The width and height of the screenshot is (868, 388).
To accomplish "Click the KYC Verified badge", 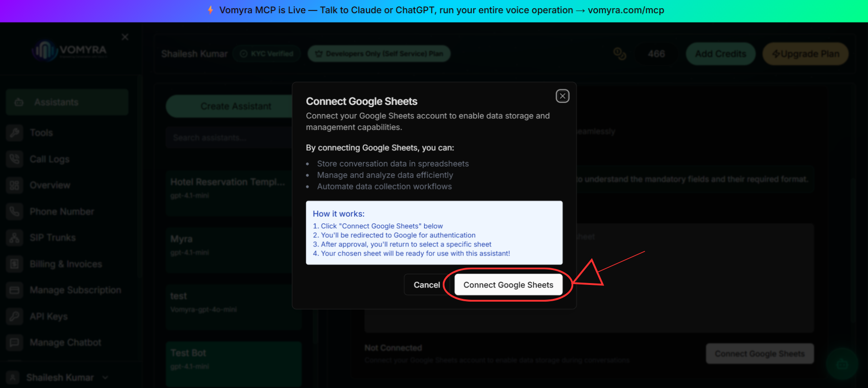I will [x=267, y=54].
